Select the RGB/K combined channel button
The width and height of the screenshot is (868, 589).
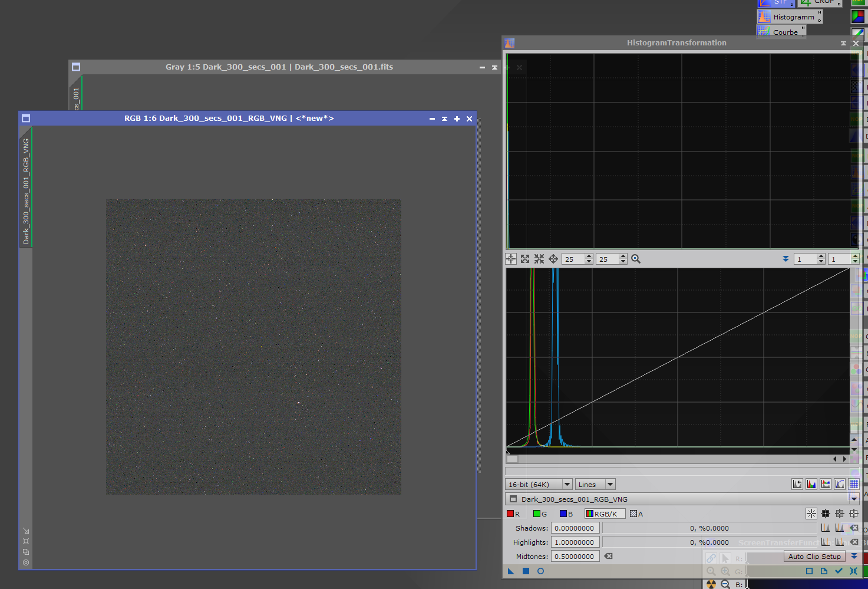pyautogui.click(x=605, y=514)
